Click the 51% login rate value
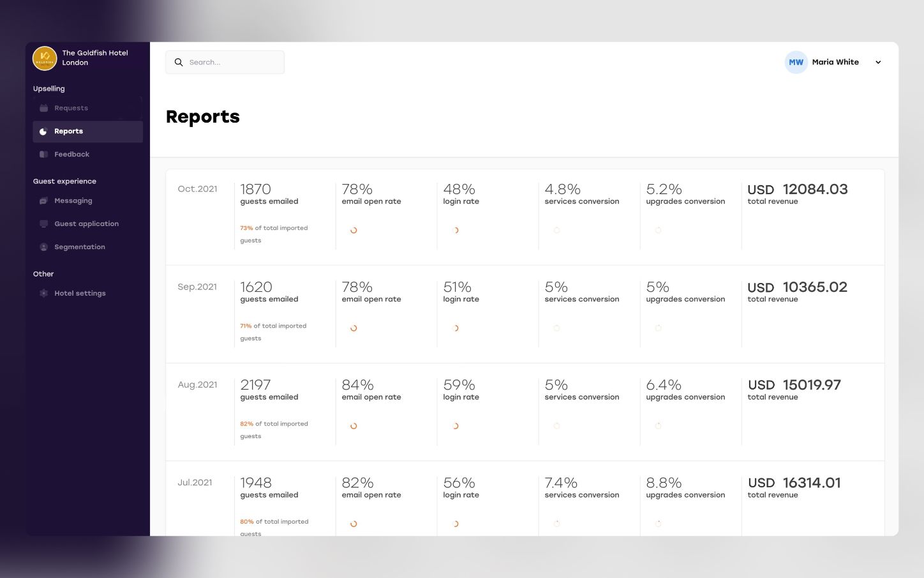This screenshot has width=924, height=578. pyautogui.click(x=458, y=287)
